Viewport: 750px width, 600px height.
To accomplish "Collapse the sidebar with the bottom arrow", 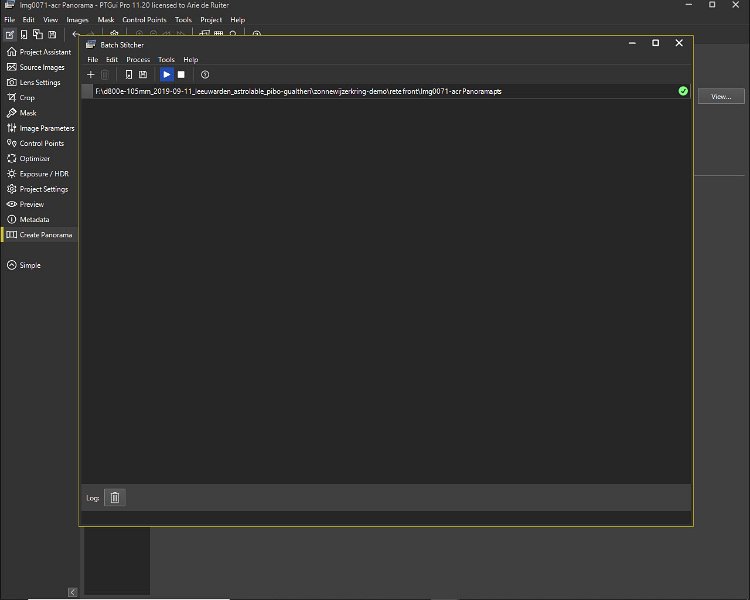I will [x=72, y=592].
